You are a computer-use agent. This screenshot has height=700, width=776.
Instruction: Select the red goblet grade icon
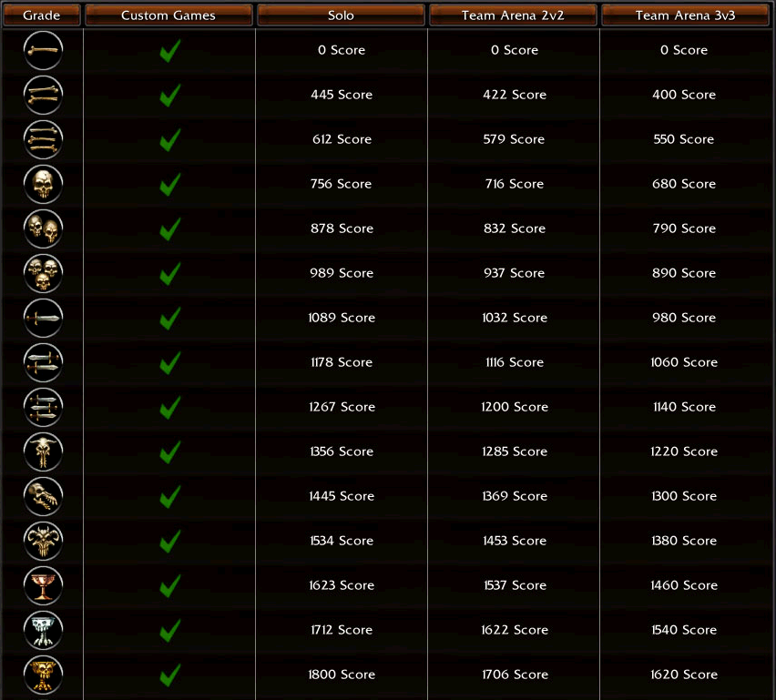(x=43, y=585)
